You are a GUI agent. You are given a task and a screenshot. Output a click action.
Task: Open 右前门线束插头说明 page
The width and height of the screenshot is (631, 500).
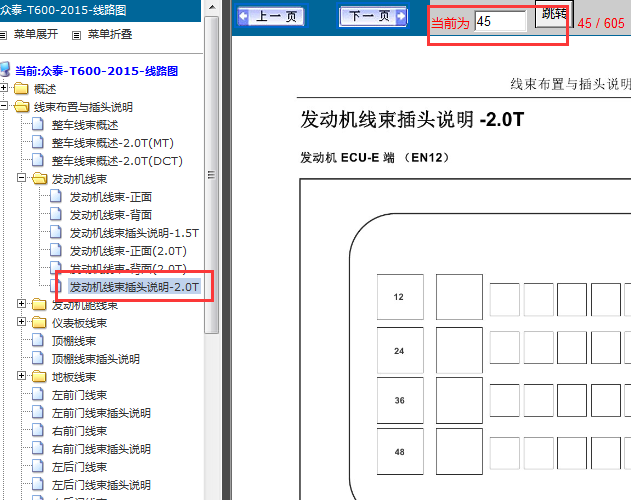tap(101, 449)
